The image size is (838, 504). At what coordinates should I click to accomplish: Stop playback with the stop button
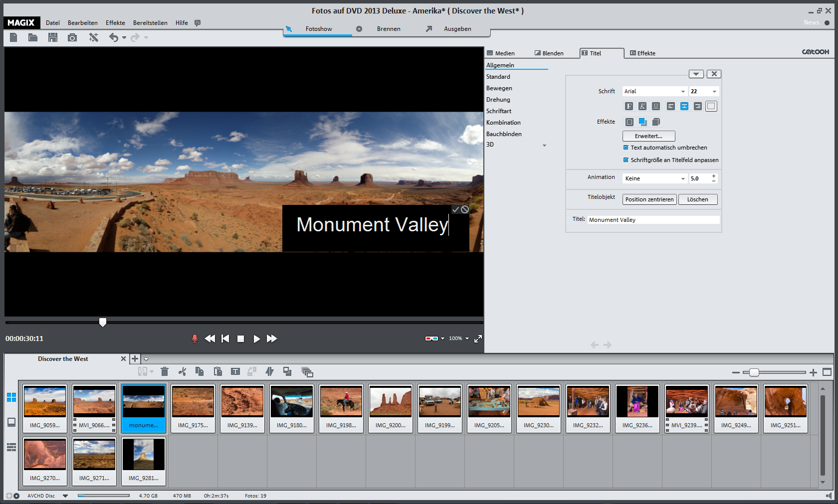coord(240,338)
